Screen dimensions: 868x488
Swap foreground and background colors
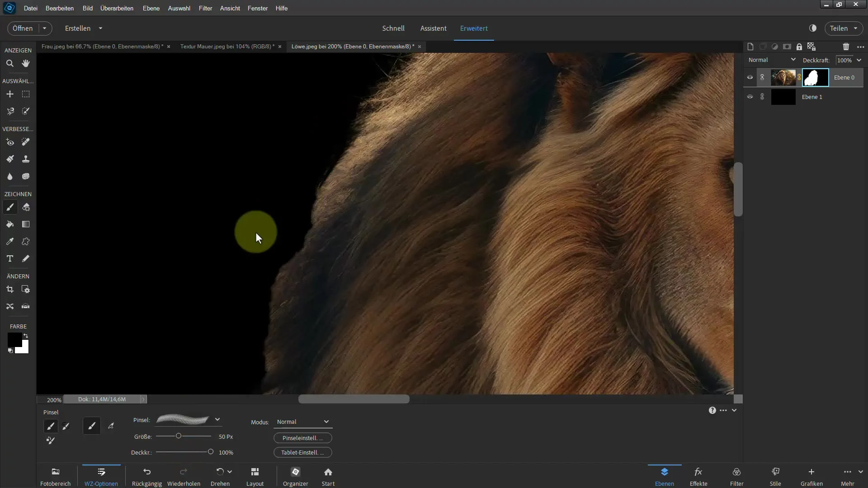(26, 336)
